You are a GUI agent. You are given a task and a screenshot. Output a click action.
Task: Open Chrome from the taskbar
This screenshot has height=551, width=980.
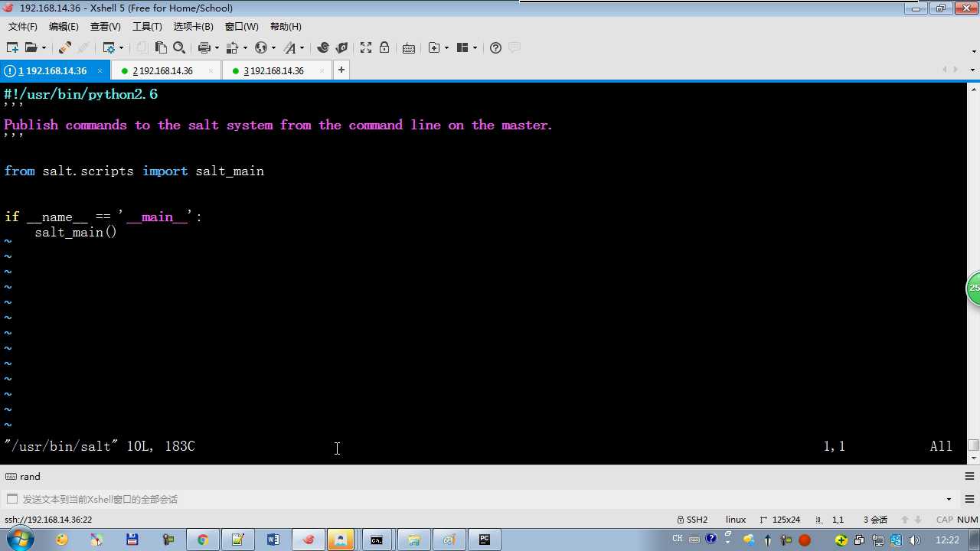(202, 540)
